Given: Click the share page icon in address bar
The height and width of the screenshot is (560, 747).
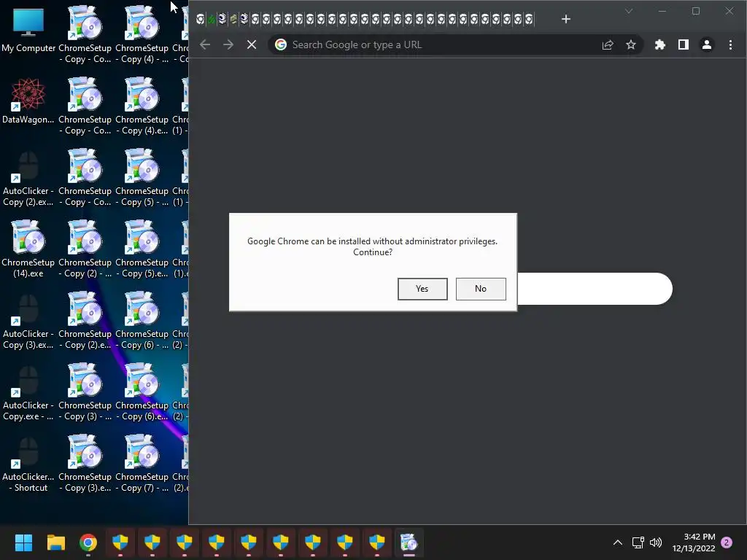Looking at the screenshot, I should tap(608, 44).
